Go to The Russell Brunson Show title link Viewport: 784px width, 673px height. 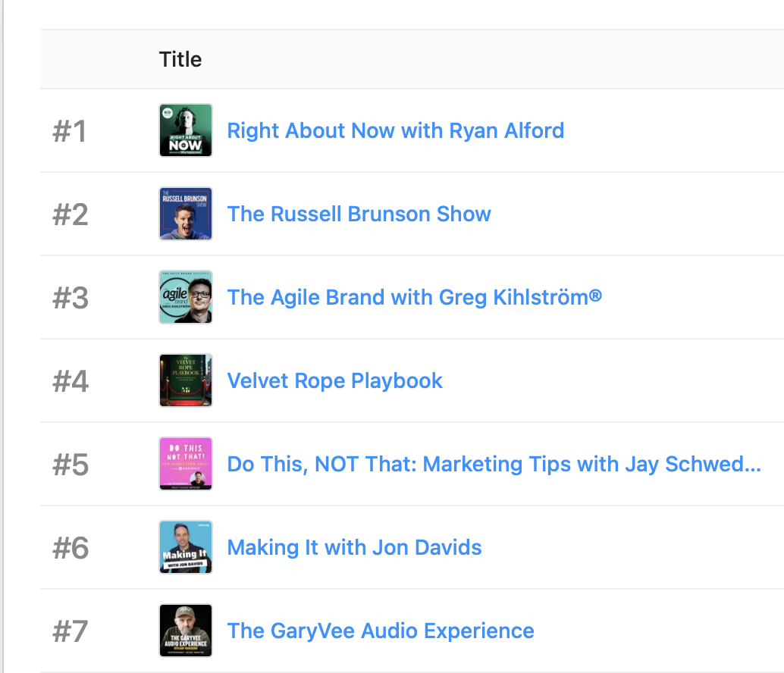coord(359,214)
